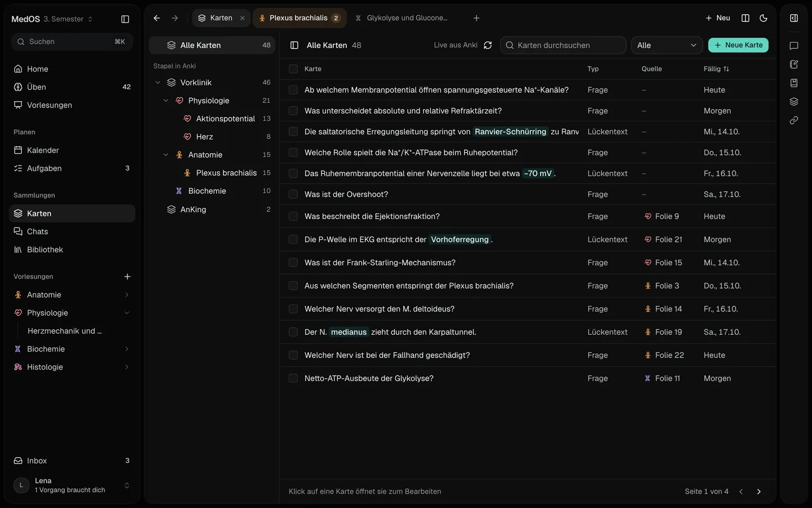Open Üben in the sidebar
This screenshot has width=812, height=508.
pyautogui.click(x=72, y=87)
